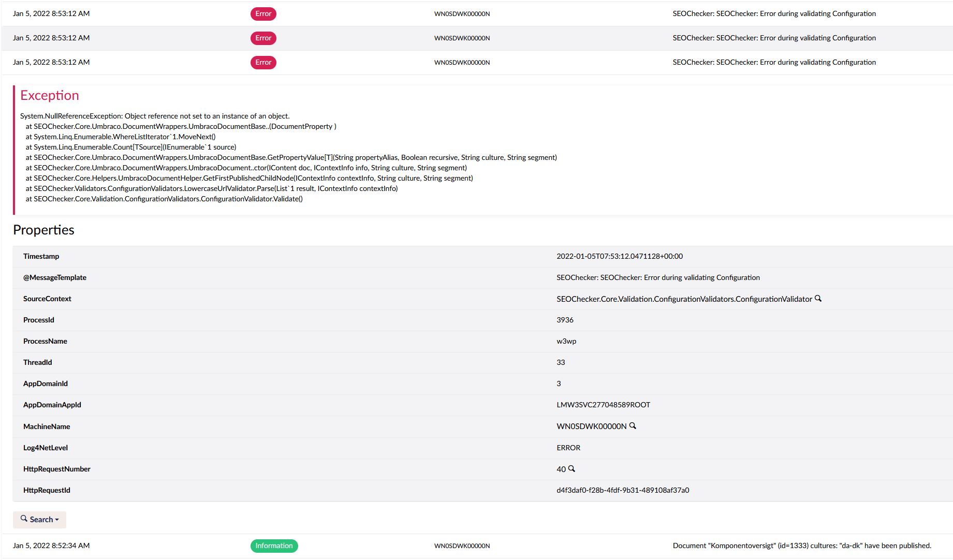Image resolution: width=953 pixels, height=560 pixels.
Task: Click the @MessageTemplate property label
Action: pyautogui.click(x=55, y=277)
